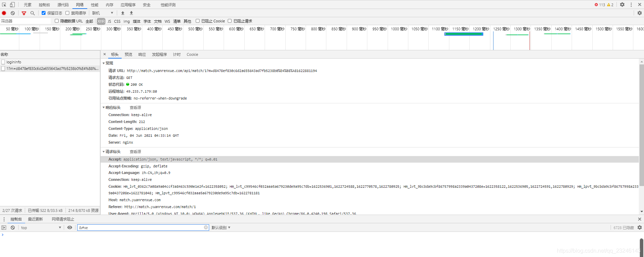The height and width of the screenshot is (257, 644).
Task: Open the 预览 details tab
Action: [129, 54]
